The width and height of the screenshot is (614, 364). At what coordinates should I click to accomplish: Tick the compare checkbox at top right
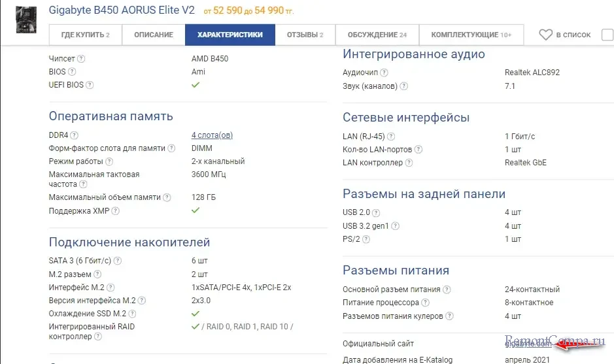(607, 35)
